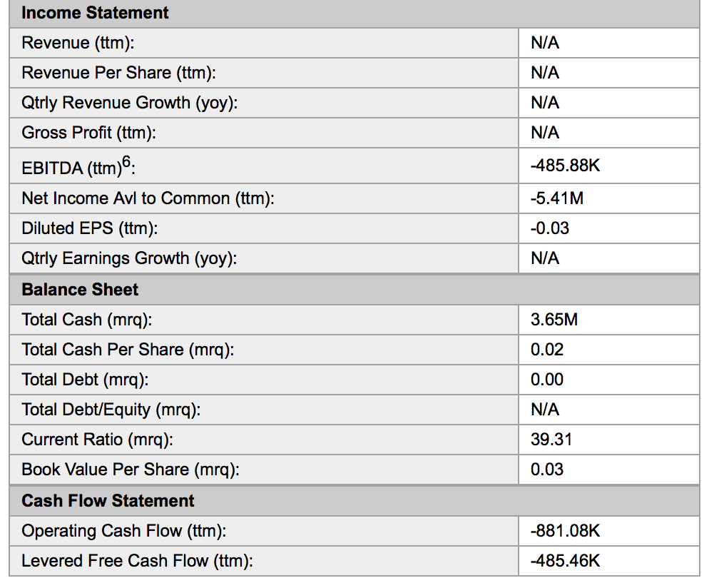Select the Diluted EPS value -0.03
Viewport: 709px width, 588px height.
click(549, 228)
